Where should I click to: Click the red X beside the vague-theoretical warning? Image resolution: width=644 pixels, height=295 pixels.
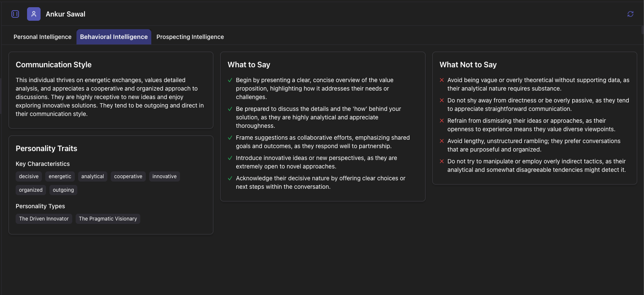(441, 80)
